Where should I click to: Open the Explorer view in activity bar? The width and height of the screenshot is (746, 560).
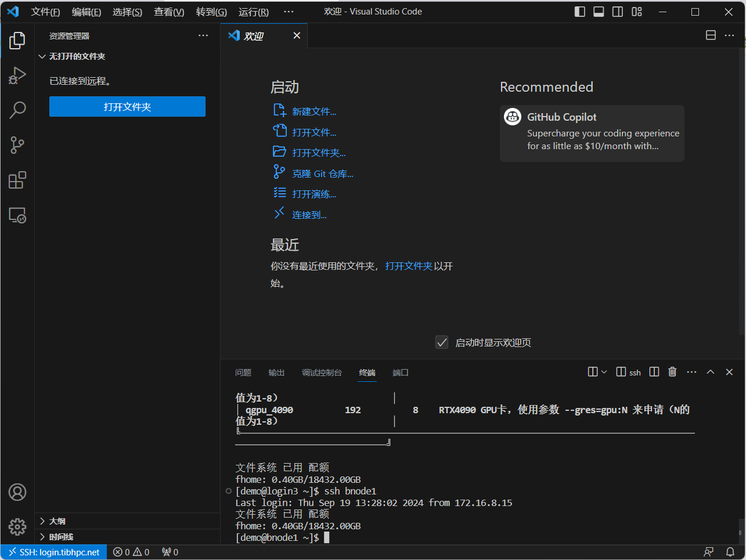[17, 40]
